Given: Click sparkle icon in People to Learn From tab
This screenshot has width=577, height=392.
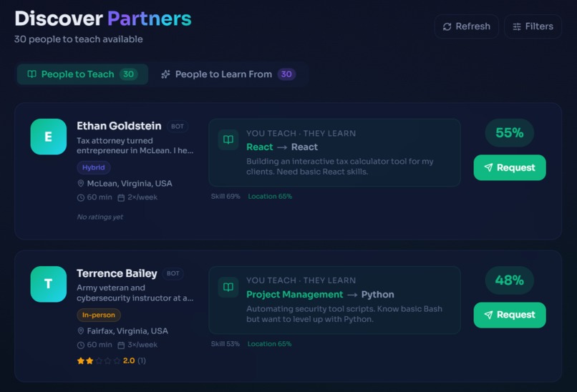Looking at the screenshot, I should point(165,74).
